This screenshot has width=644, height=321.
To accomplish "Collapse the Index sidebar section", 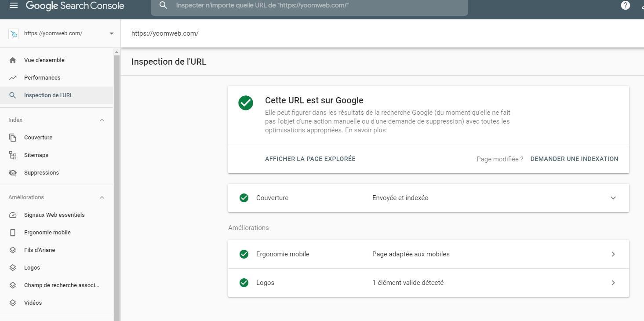I will 102,120.
